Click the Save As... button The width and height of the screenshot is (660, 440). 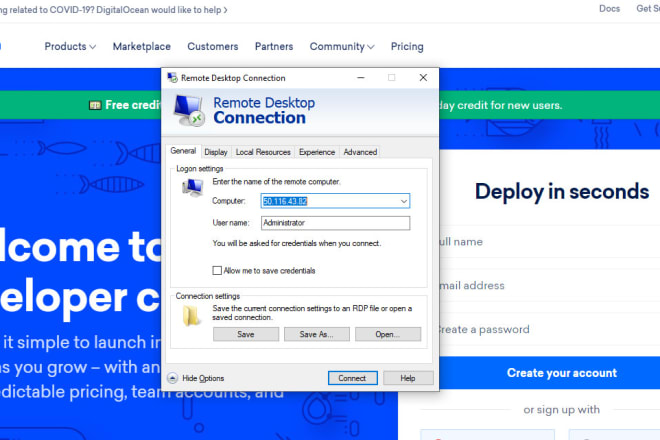(x=317, y=334)
